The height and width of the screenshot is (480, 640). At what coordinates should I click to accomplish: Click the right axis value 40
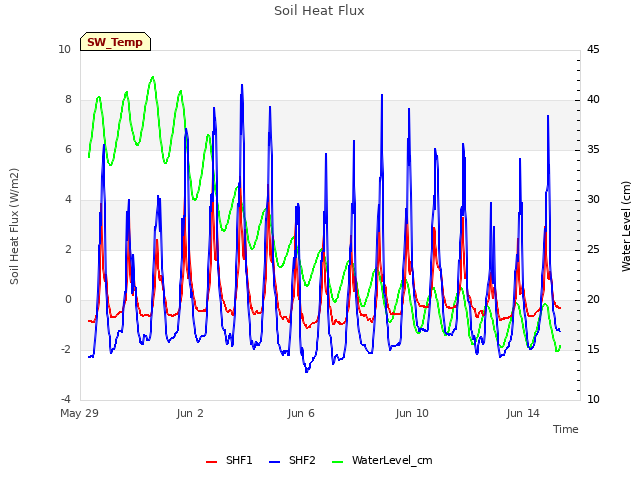click(593, 100)
